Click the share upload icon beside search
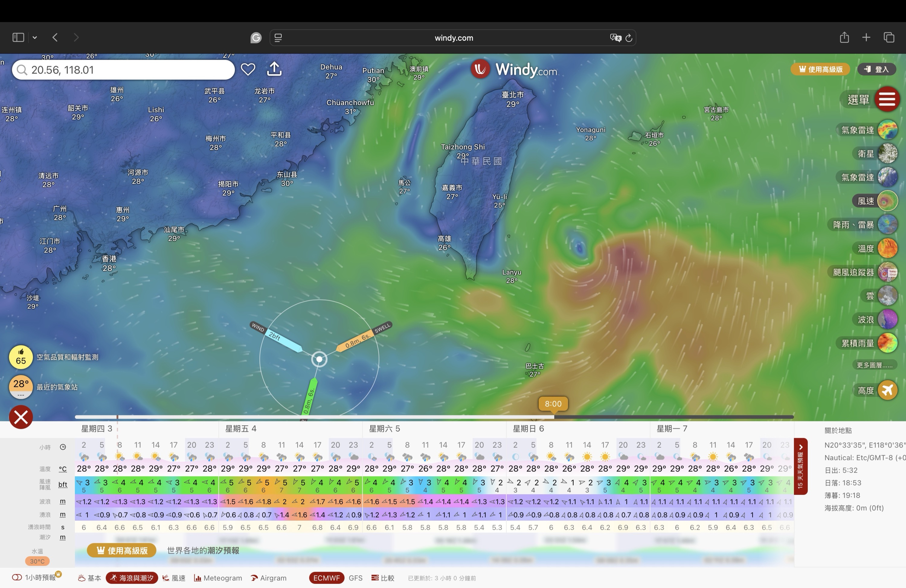The height and width of the screenshot is (588, 906). point(274,69)
